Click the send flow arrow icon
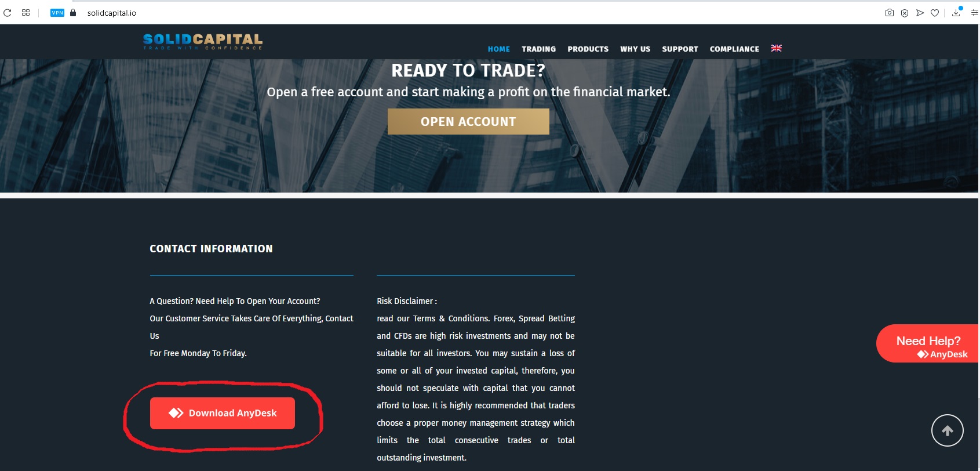This screenshot has width=980, height=471. click(x=920, y=13)
